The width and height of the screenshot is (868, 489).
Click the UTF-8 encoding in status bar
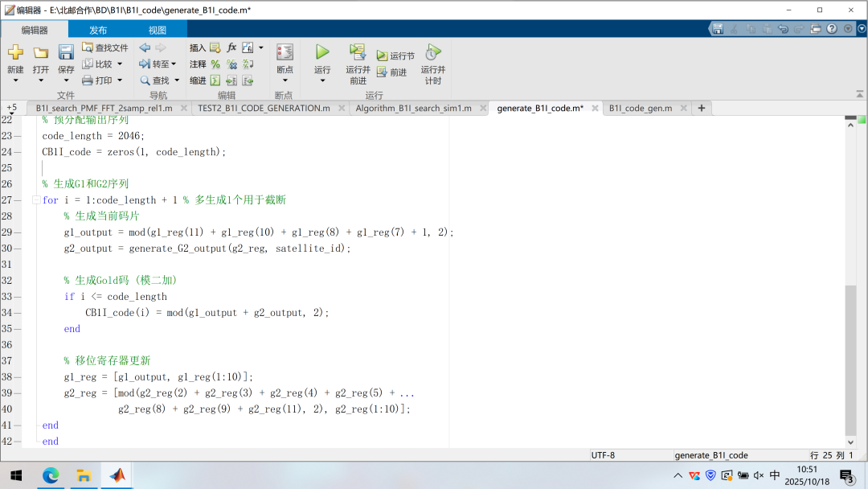pyautogui.click(x=603, y=455)
